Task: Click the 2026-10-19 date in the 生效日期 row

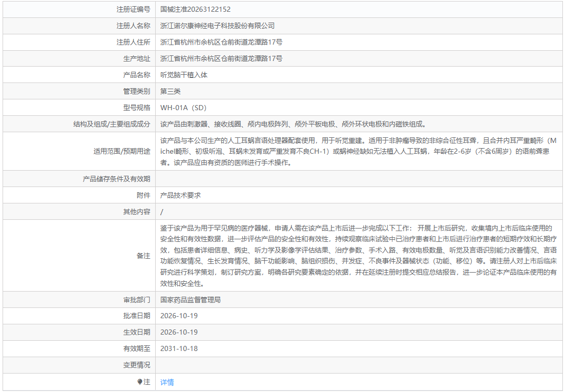Action: (x=179, y=332)
